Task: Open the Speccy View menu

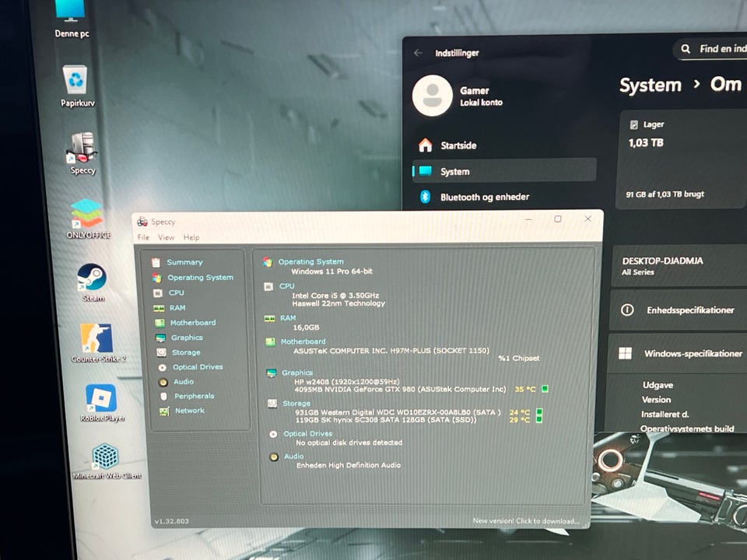Action: point(167,237)
